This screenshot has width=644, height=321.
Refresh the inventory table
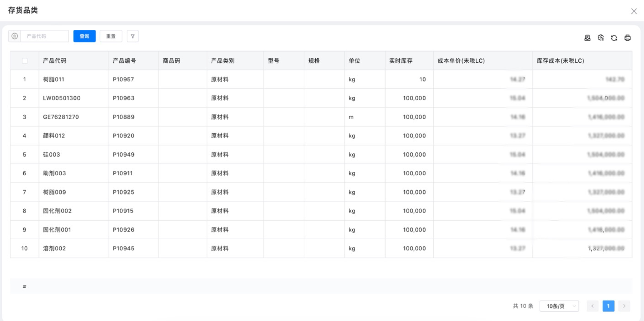[x=614, y=38]
